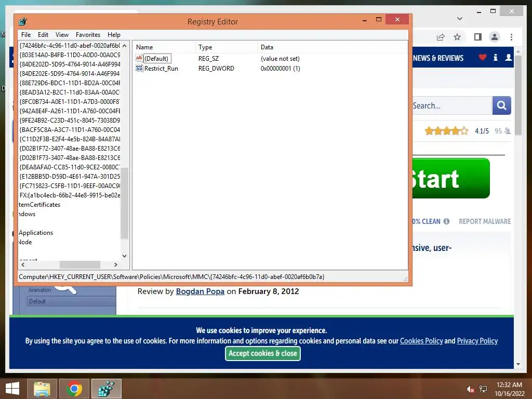Click the muted volume tray icon
This screenshot has width=532, height=399.
(470, 389)
